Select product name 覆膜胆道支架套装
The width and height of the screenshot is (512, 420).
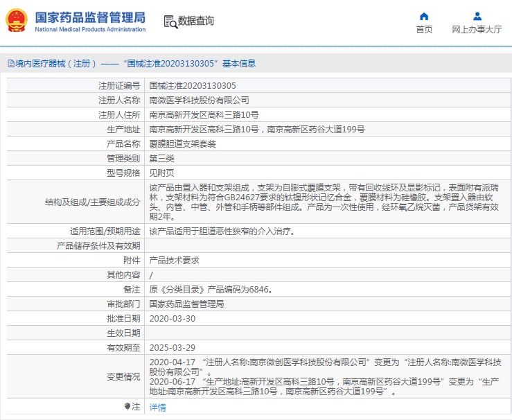(x=182, y=144)
